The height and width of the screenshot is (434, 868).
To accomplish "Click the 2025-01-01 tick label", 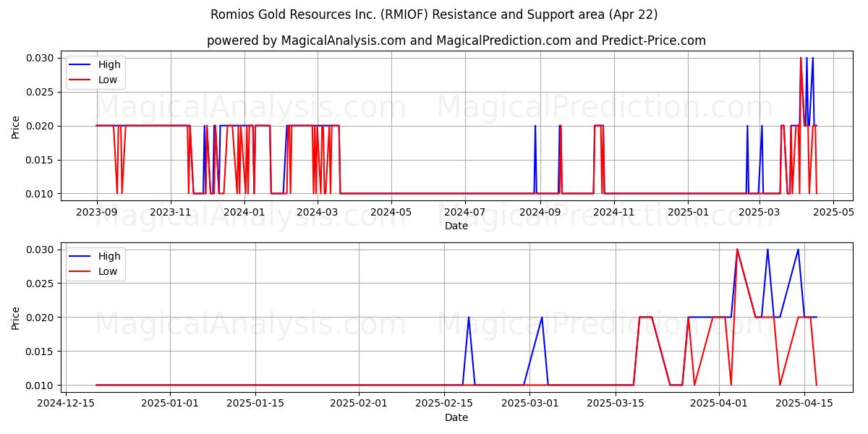I will 170,404.
